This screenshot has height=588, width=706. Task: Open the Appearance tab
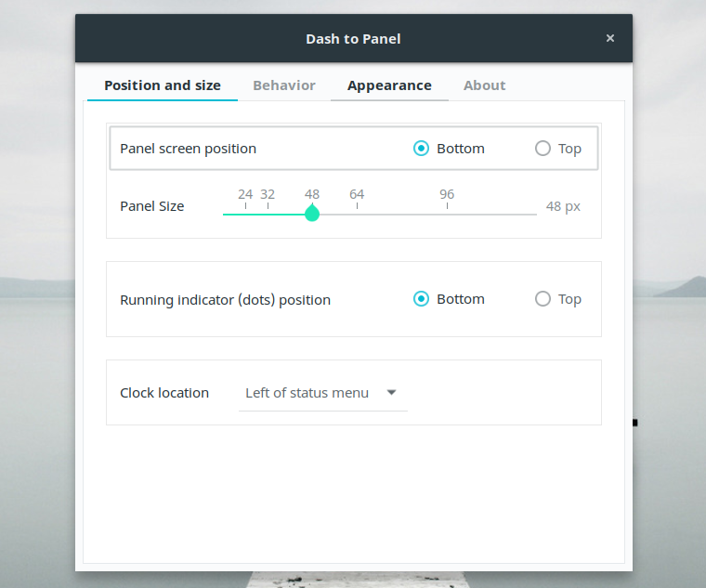pyautogui.click(x=389, y=85)
